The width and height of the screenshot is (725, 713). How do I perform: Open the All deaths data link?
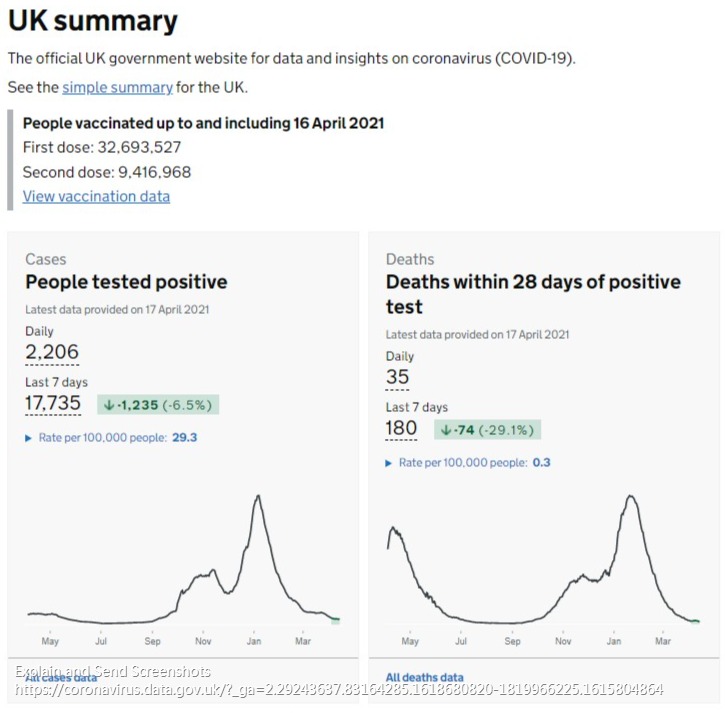tap(424, 677)
